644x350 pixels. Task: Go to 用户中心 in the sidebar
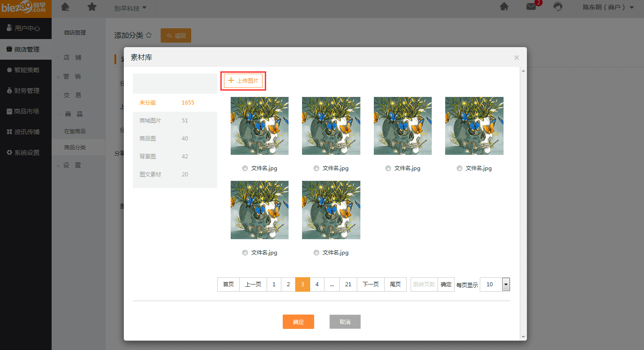coord(26,28)
